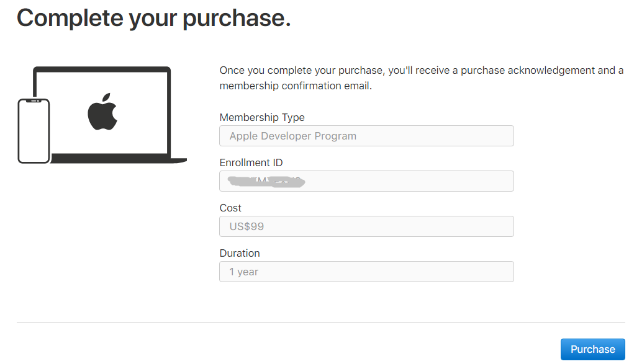The height and width of the screenshot is (364, 629).
Task: Click the Enrollment ID field
Action: click(x=366, y=181)
